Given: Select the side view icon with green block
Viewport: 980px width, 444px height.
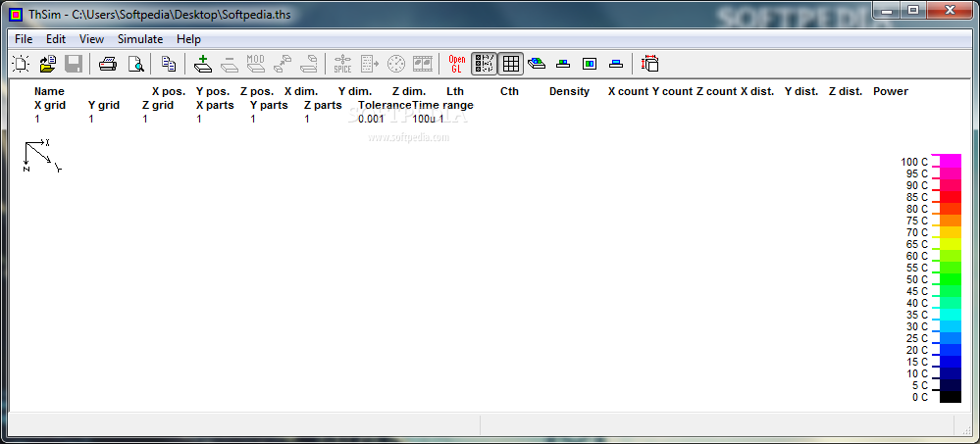Looking at the screenshot, I should coord(563,64).
